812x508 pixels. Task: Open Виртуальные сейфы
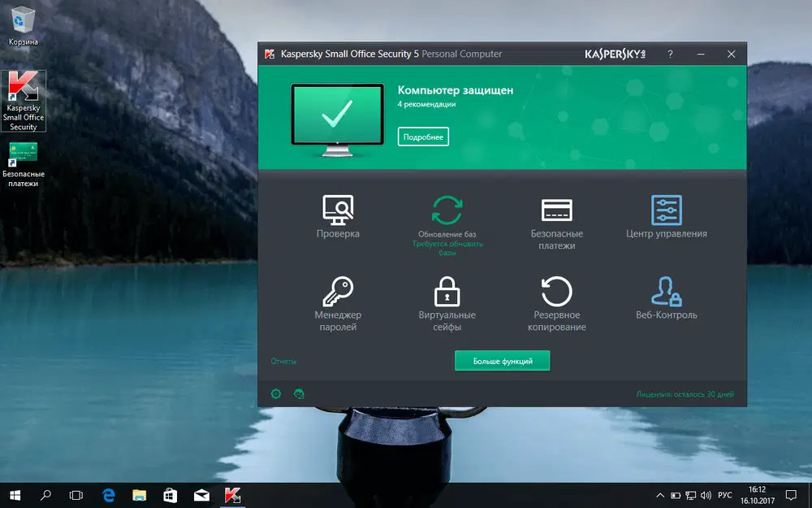(x=447, y=301)
